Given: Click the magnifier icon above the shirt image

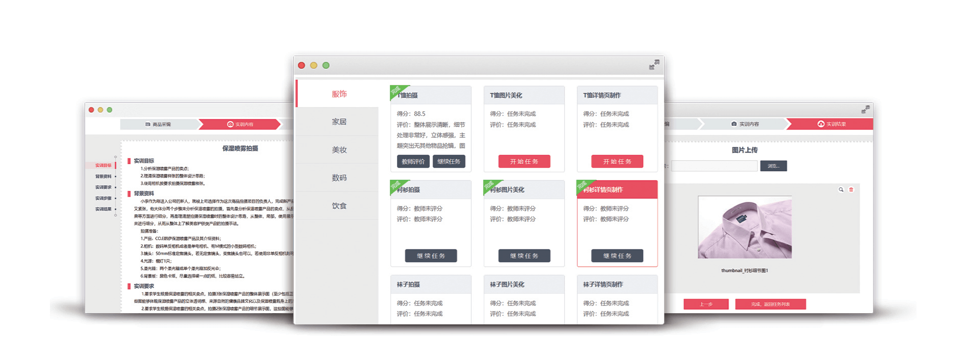Looking at the screenshot, I should pyautogui.click(x=841, y=190).
